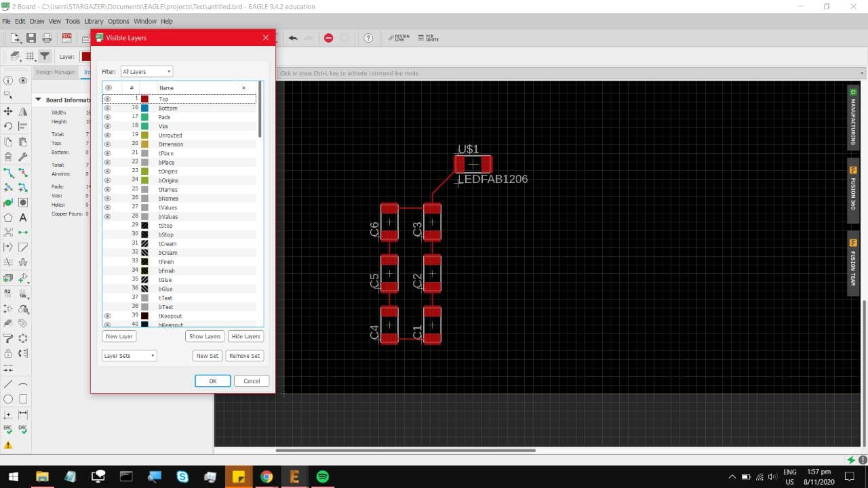Open the Tools menu
Image resolution: width=868 pixels, height=488 pixels.
pos(73,21)
